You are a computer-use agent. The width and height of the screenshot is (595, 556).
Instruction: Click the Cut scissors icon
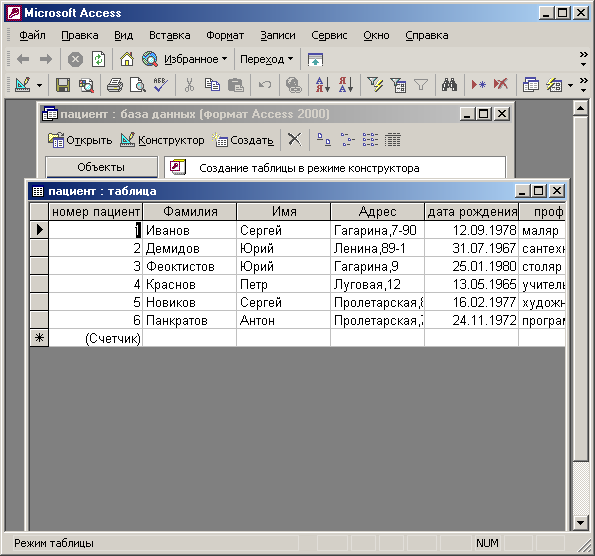189,85
